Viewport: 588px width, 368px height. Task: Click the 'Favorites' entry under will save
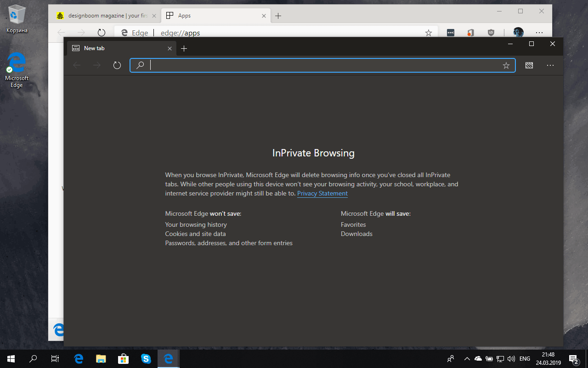pyautogui.click(x=353, y=224)
